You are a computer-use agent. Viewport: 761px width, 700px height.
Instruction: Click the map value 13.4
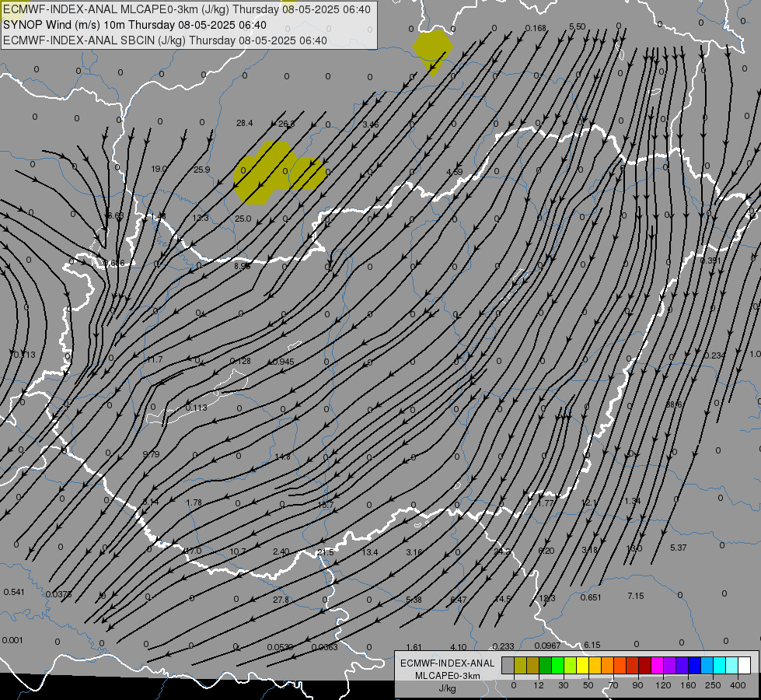[369, 552]
